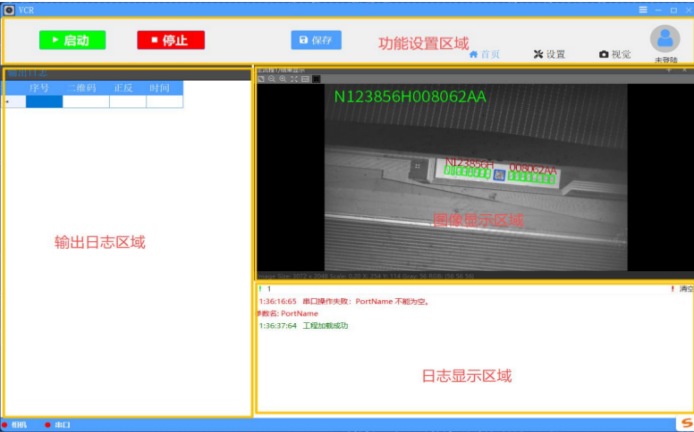
Task: Select the green 工程加载成功 log line
Action: pos(304,326)
